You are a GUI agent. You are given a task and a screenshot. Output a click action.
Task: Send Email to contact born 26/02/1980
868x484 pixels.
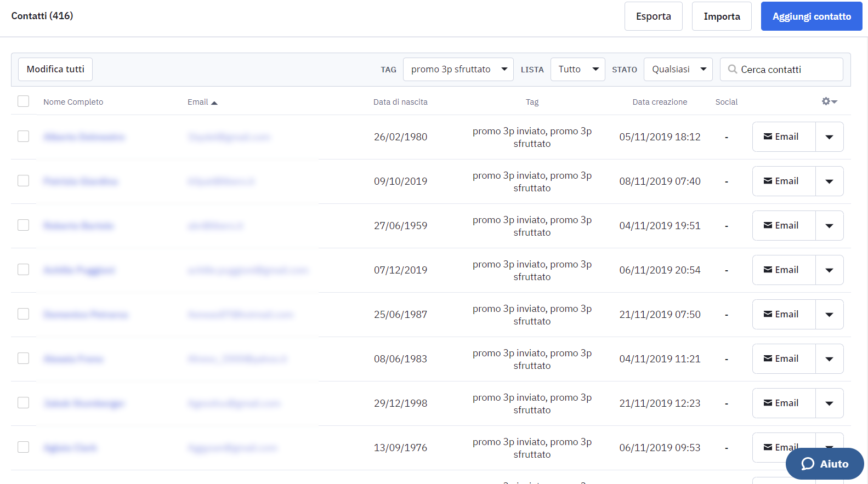point(784,136)
